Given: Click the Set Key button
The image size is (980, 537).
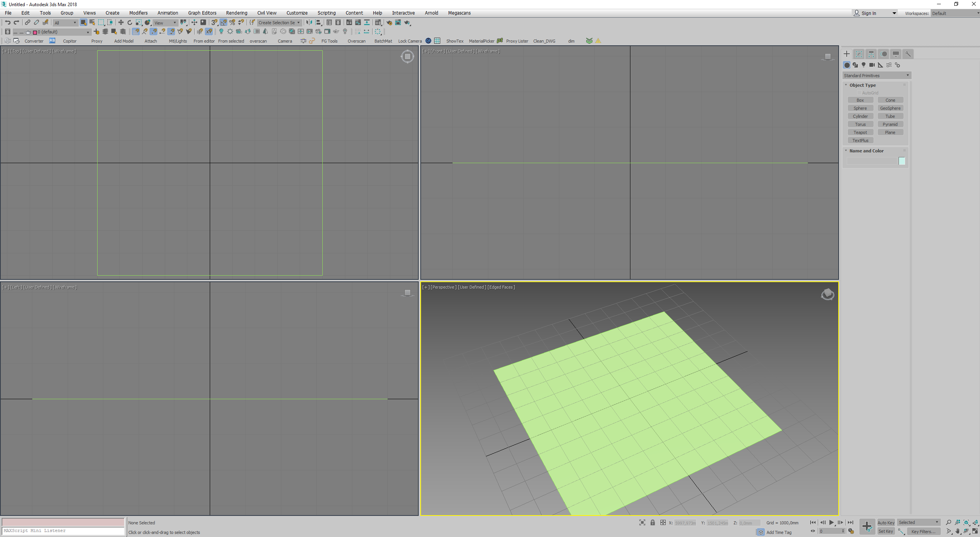Looking at the screenshot, I should click(x=885, y=531).
